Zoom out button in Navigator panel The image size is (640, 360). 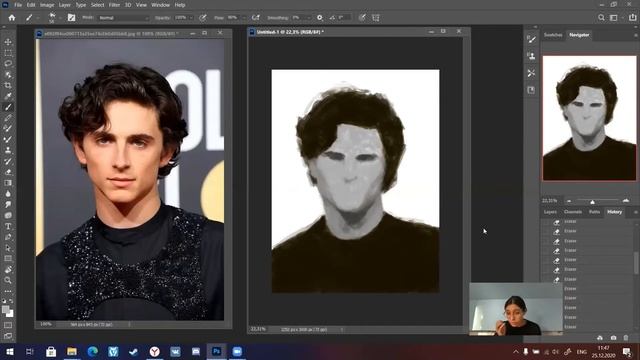pyautogui.click(x=569, y=201)
